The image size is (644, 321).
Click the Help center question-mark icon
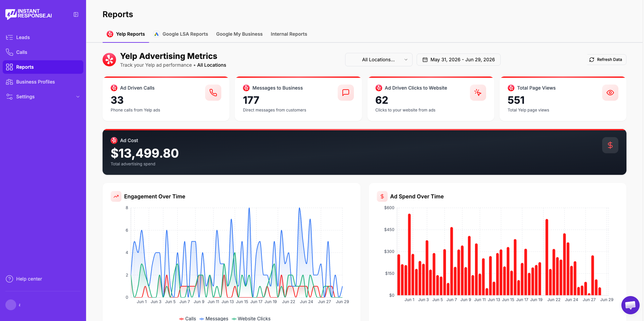pos(9,279)
